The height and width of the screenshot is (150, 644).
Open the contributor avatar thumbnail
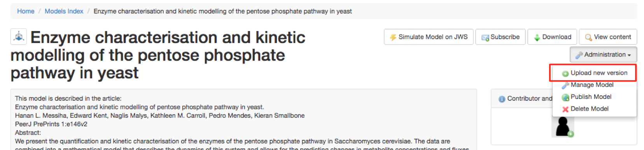563,127
